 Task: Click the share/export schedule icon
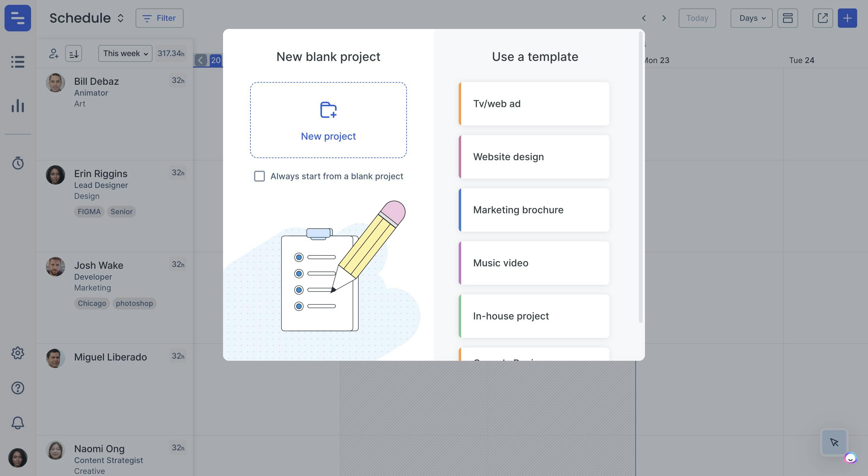point(822,18)
